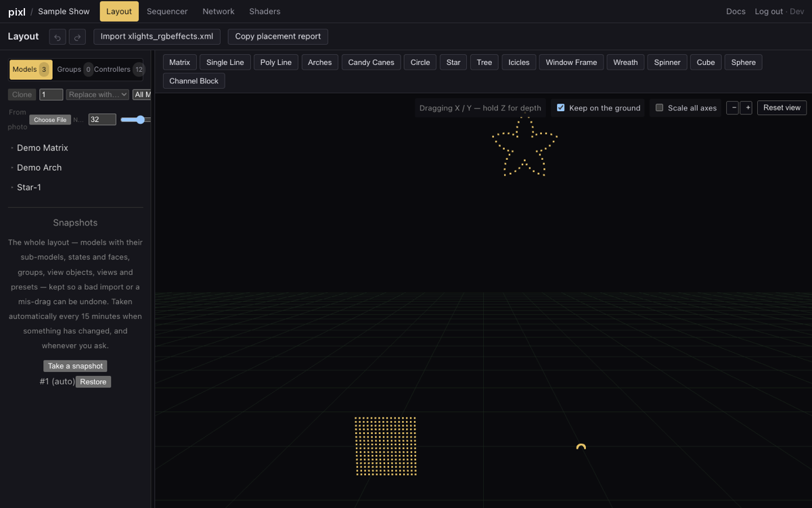812x508 pixels.
Task: Select the dotted matrix model in the viewport
Action: [x=386, y=446]
